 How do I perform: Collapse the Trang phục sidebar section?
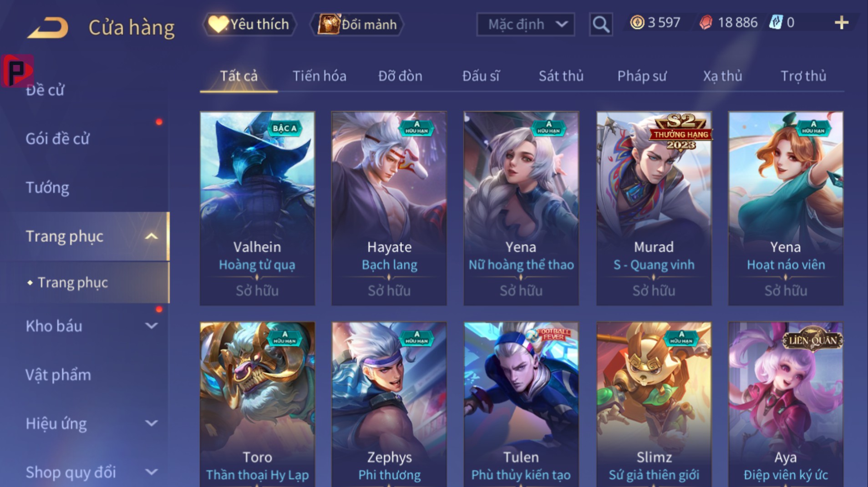[x=151, y=236]
